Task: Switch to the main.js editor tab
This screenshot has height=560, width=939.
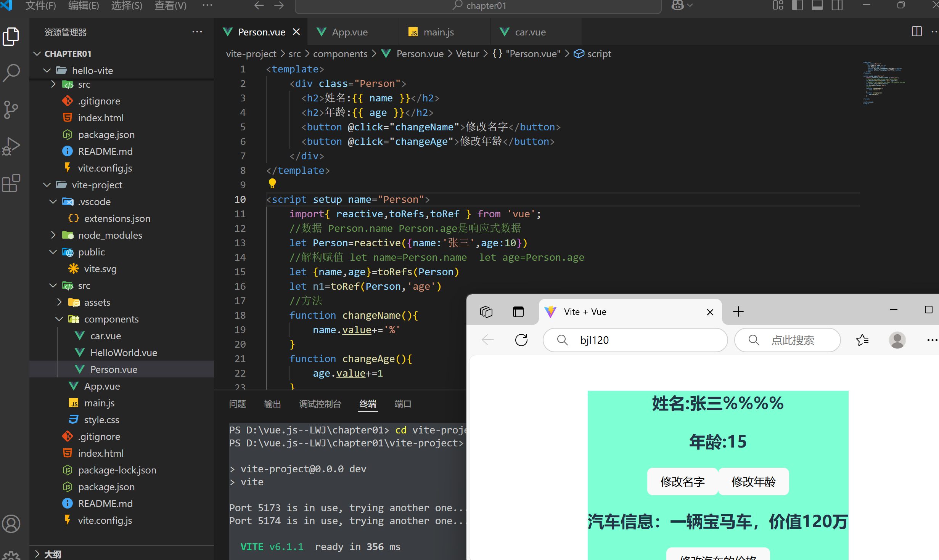Action: [444, 32]
